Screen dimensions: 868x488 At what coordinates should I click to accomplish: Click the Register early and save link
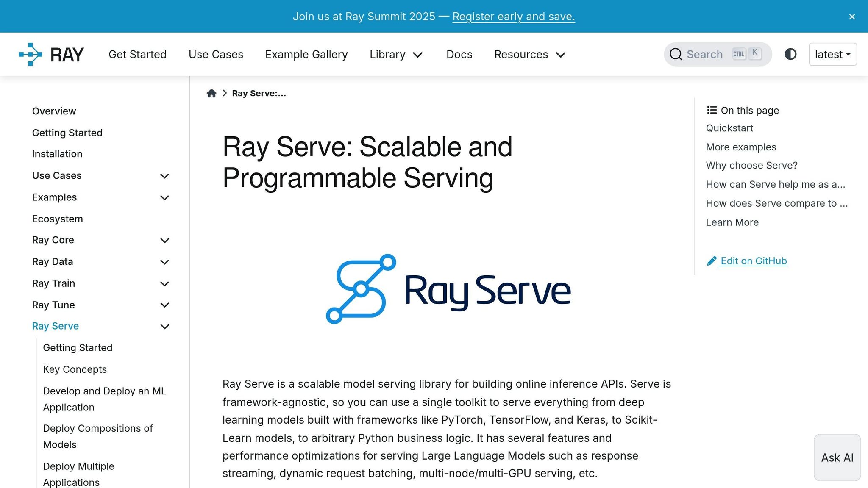tap(514, 16)
